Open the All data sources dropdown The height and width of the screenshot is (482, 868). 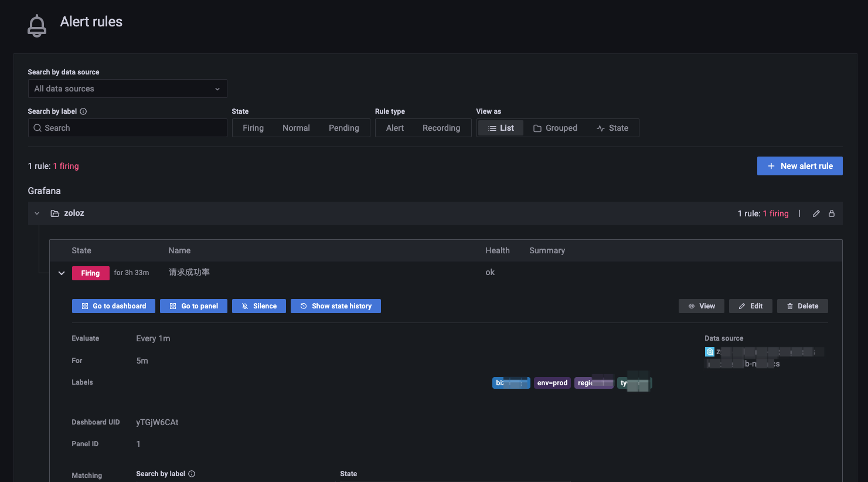coord(128,89)
